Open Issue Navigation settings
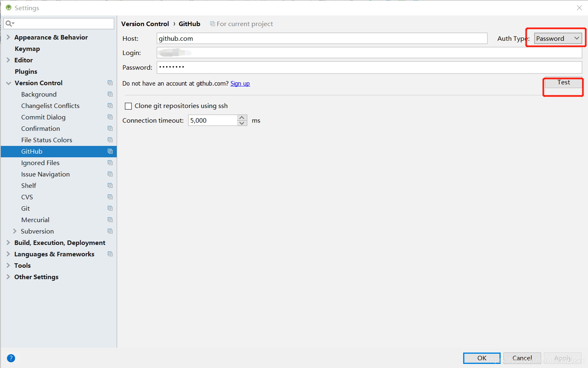This screenshot has width=588, height=368. pyautogui.click(x=45, y=174)
